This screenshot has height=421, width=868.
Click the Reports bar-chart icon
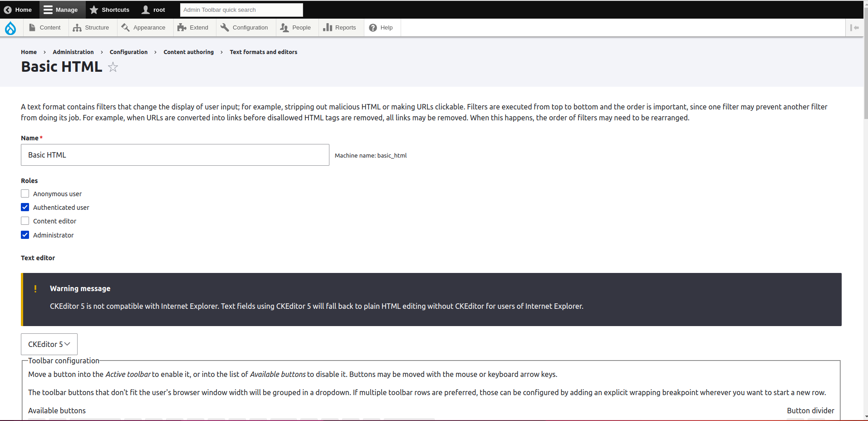tap(328, 27)
